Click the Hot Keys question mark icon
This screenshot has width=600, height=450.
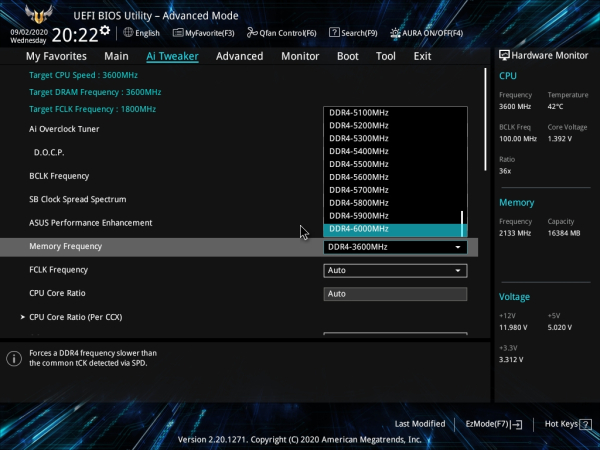(585, 424)
